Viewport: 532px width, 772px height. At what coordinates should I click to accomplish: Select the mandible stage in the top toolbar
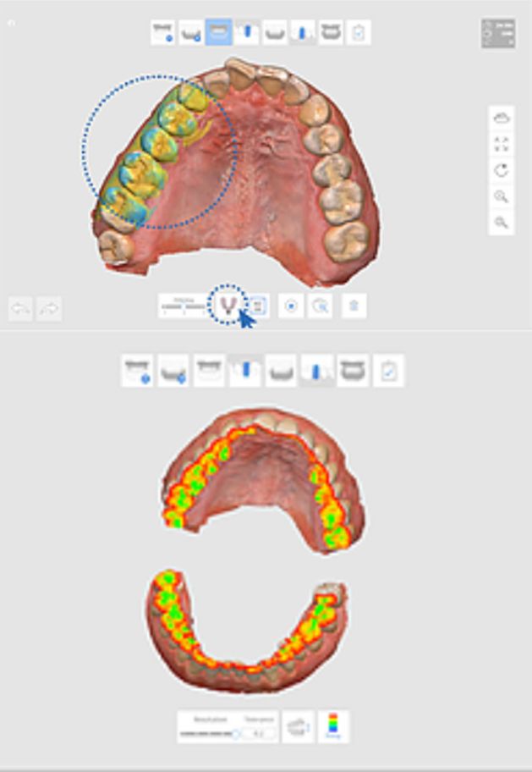[x=275, y=32]
